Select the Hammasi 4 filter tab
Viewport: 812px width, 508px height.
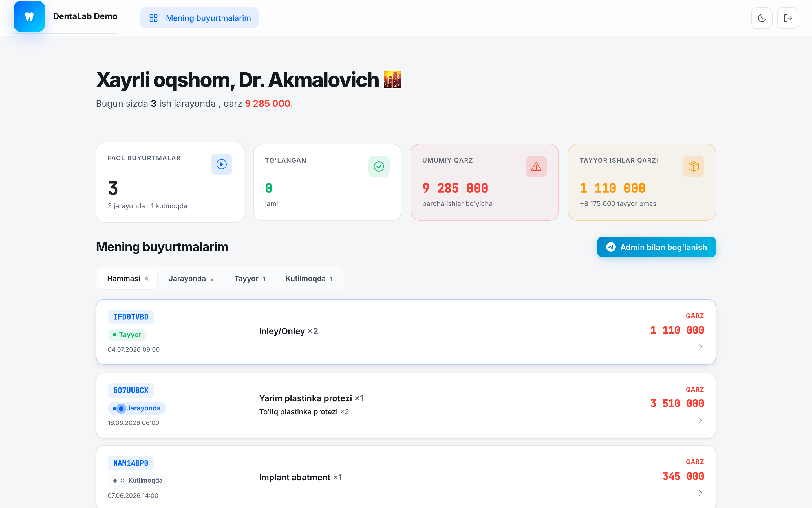[127, 279]
